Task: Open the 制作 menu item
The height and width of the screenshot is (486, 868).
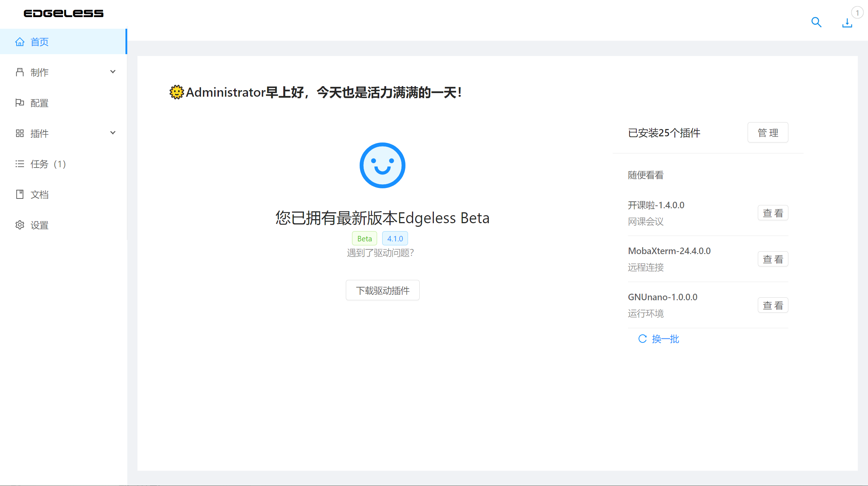Action: point(63,72)
